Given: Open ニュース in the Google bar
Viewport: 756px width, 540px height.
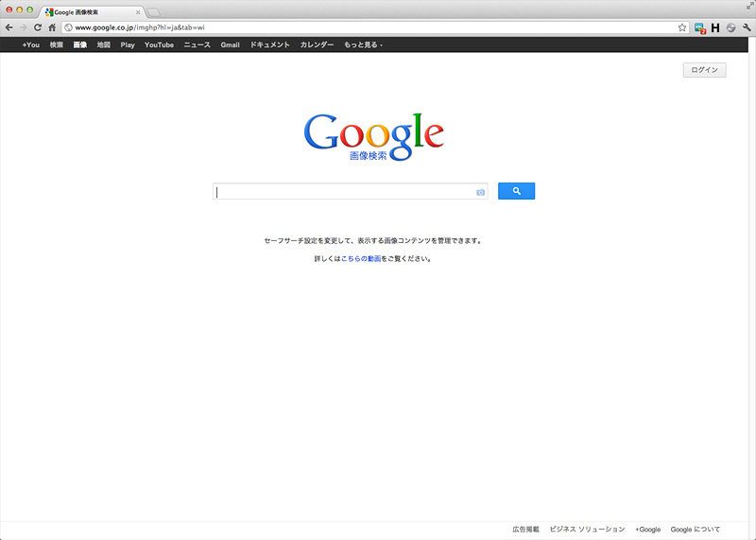Looking at the screenshot, I should pyautogui.click(x=198, y=44).
